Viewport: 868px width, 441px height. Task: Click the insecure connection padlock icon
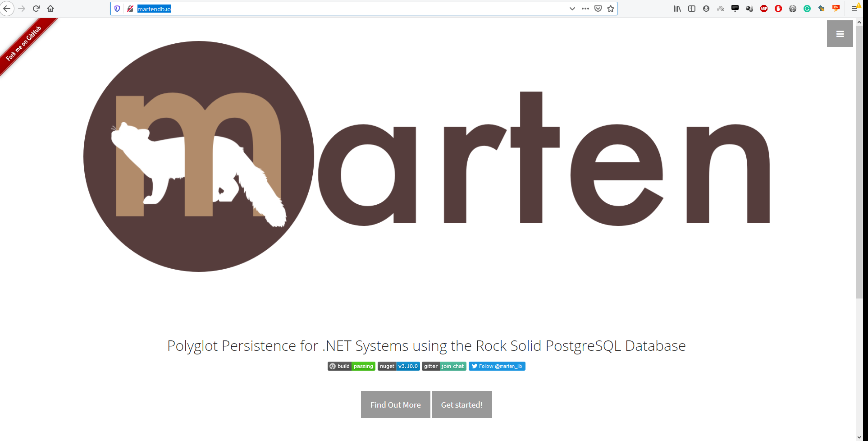[x=130, y=9]
